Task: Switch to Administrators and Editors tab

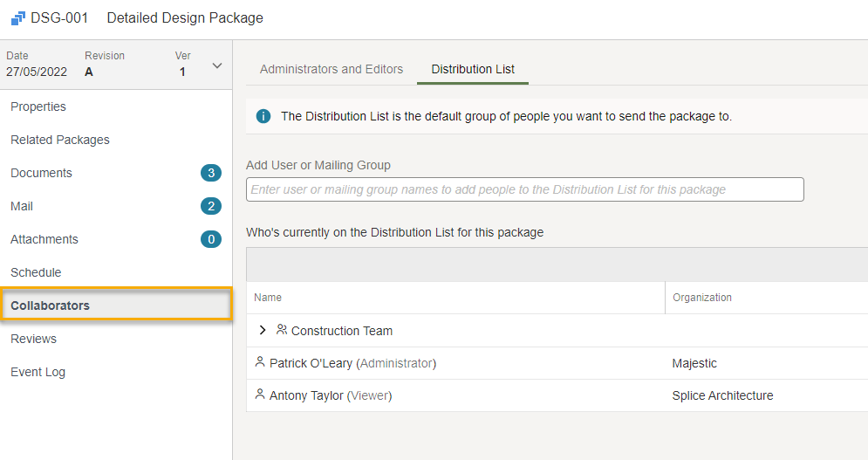Action: [331, 69]
